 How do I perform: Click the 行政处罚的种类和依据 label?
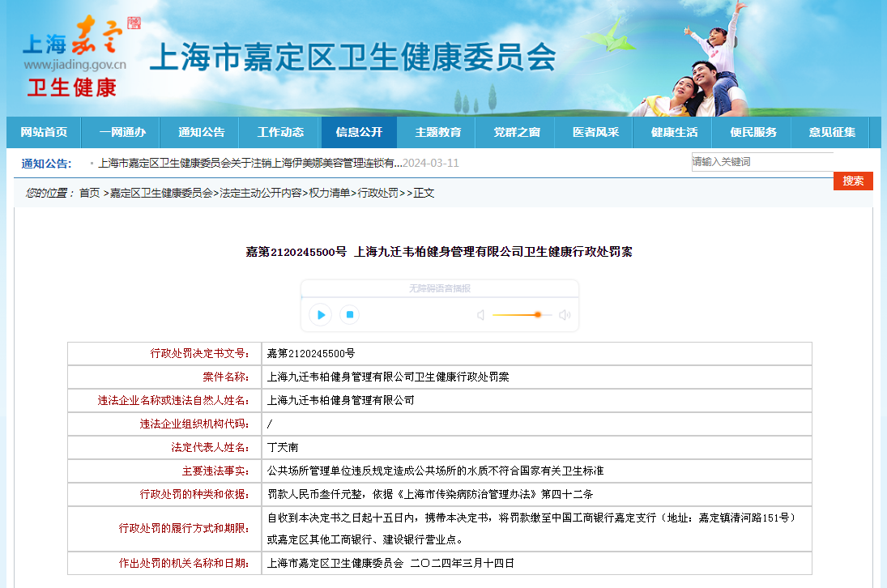[x=194, y=495]
